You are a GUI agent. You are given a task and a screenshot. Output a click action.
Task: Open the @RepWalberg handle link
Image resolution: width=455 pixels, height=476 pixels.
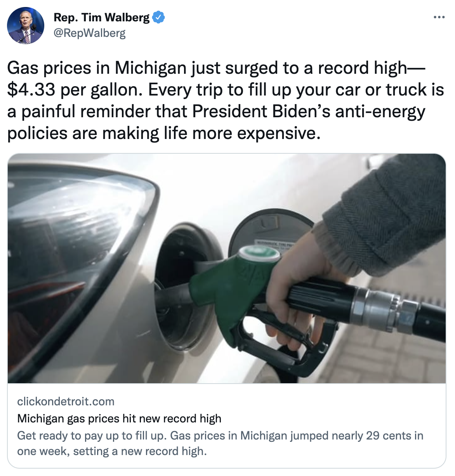90,33
